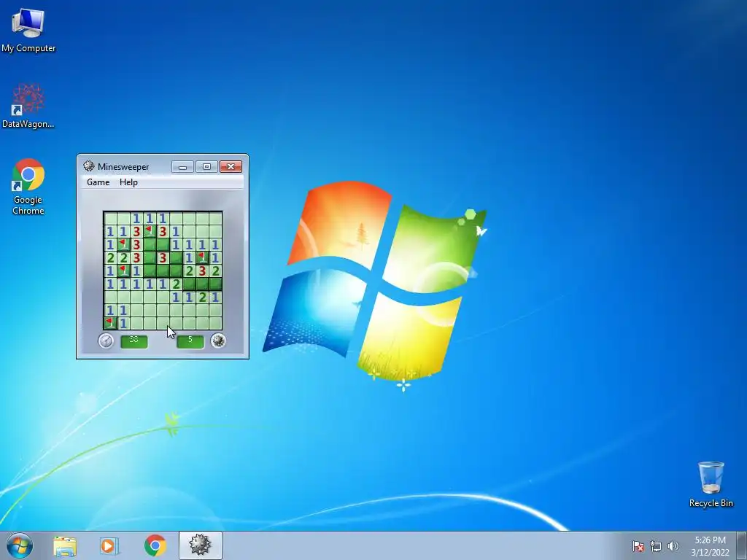Screen dimensions: 747x560
Task: Open Windows Explorer from the taskbar
Action: pyautogui.click(x=65, y=545)
